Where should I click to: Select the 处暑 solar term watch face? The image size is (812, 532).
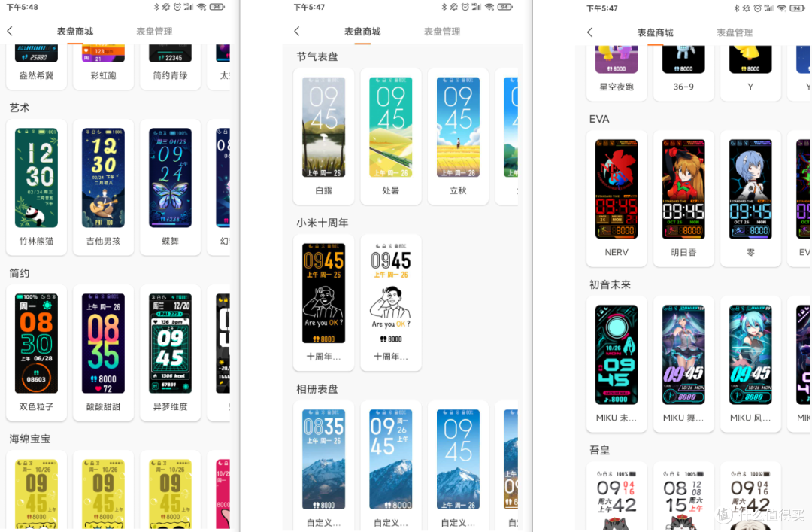point(391,136)
